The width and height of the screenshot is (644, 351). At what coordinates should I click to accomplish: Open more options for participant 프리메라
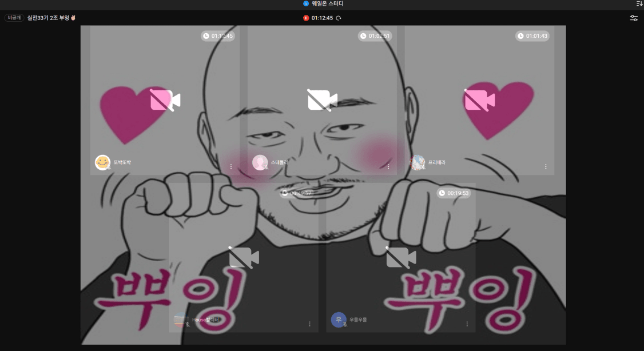(x=546, y=167)
